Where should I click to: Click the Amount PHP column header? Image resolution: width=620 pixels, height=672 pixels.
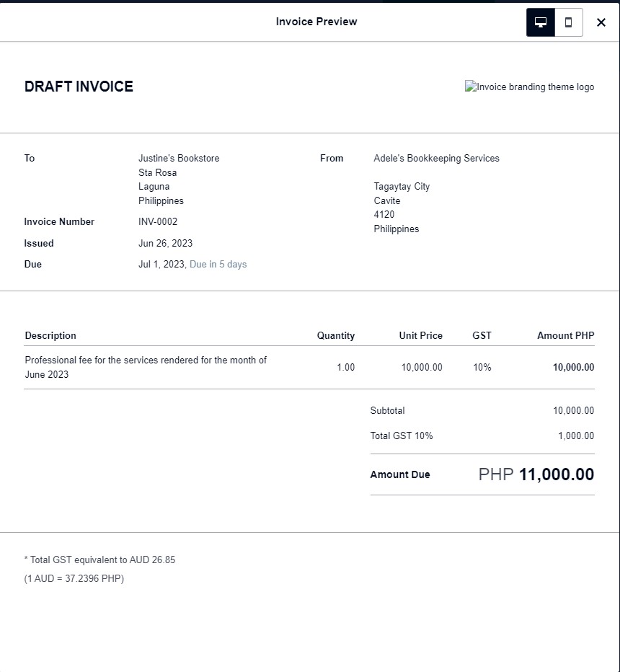pos(565,336)
